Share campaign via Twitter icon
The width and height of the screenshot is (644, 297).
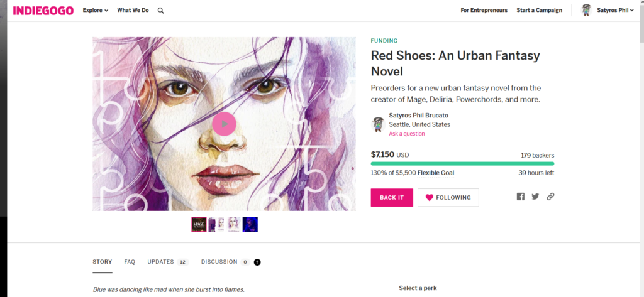(535, 197)
